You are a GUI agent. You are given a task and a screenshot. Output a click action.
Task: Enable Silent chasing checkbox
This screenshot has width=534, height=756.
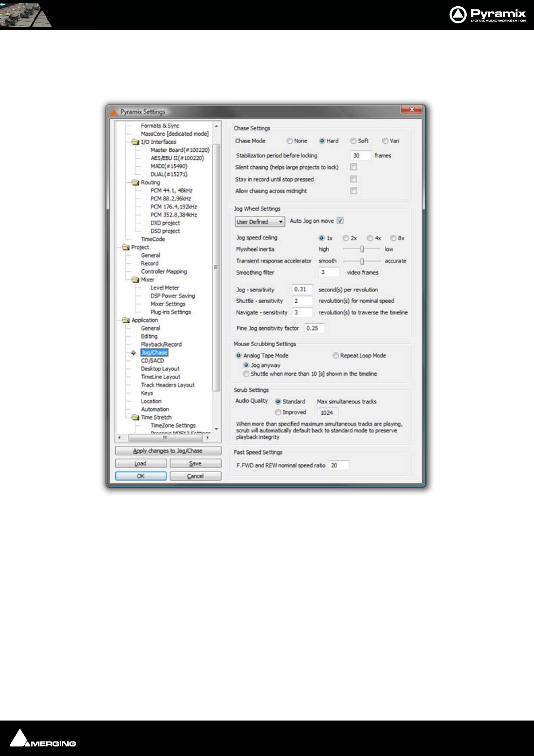[354, 167]
